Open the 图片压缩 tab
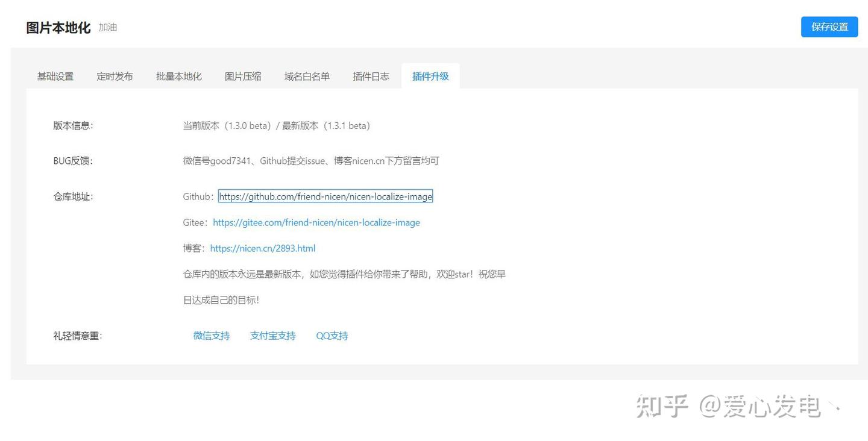The image size is (868, 441). (242, 76)
